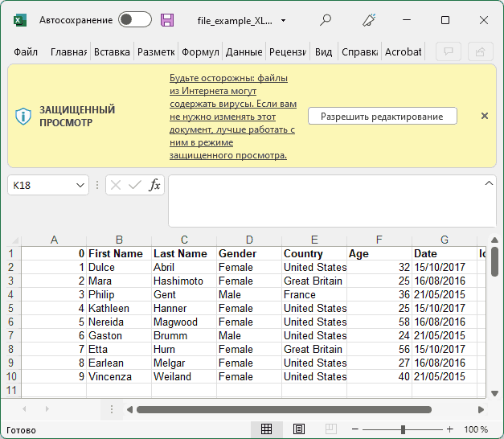Switch to Page Layout view icon
The width and height of the screenshot is (504, 439).
coord(299,429)
